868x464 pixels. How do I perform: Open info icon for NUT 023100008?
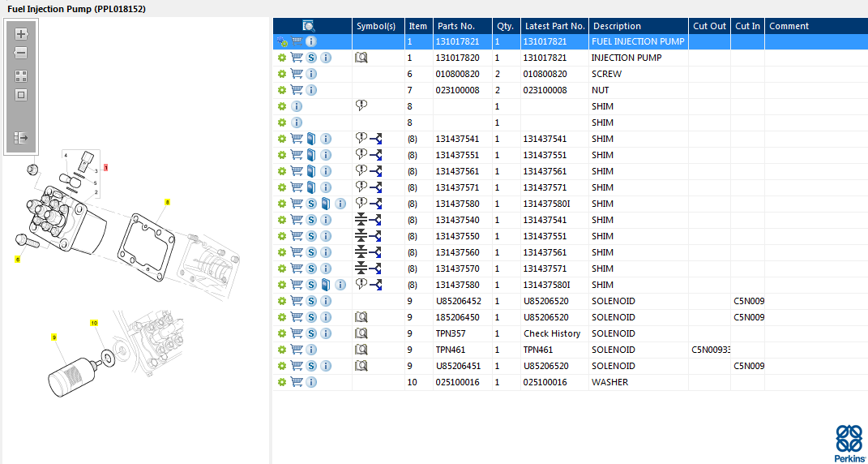[311, 90]
